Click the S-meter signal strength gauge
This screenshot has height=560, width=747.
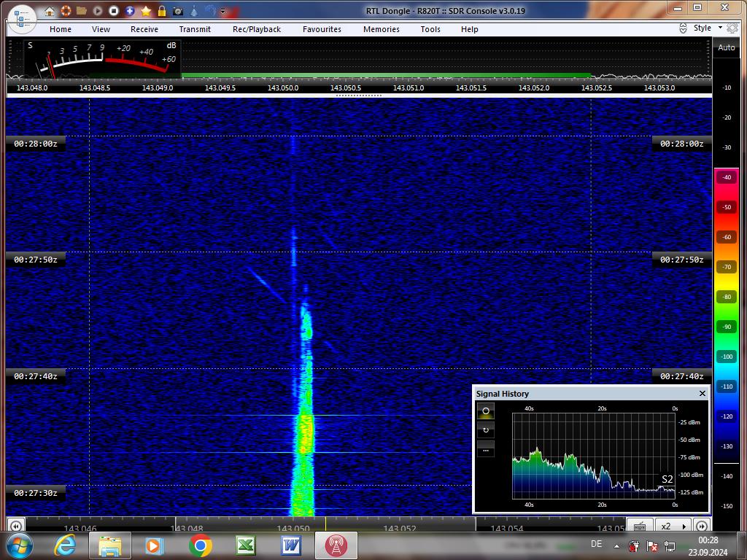point(102,59)
